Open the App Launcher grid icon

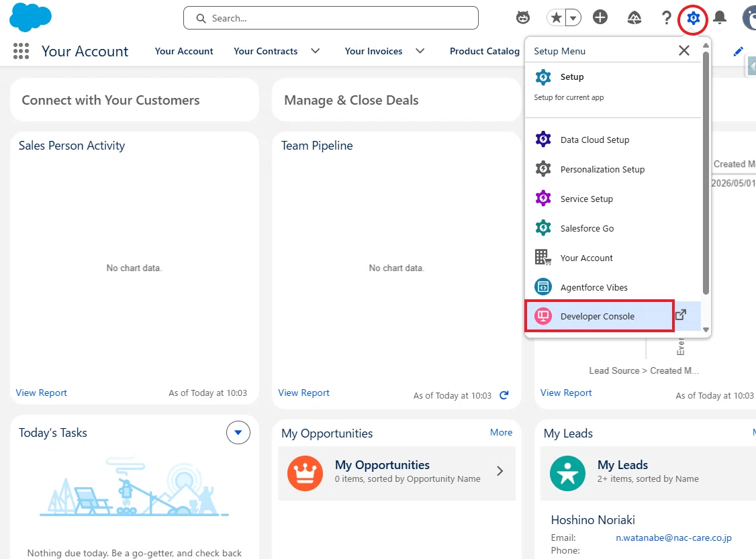click(x=21, y=51)
